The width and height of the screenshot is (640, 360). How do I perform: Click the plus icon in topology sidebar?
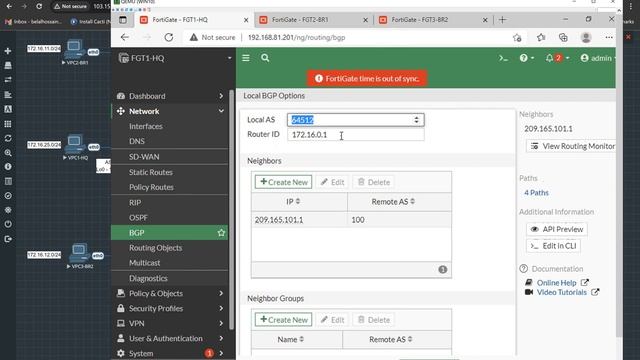click(x=8, y=51)
